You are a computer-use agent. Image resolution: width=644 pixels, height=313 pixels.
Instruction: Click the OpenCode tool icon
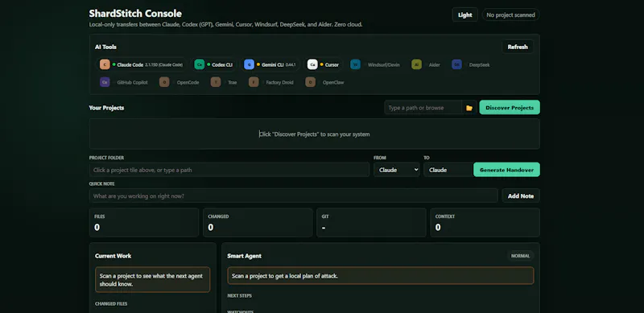click(x=164, y=82)
